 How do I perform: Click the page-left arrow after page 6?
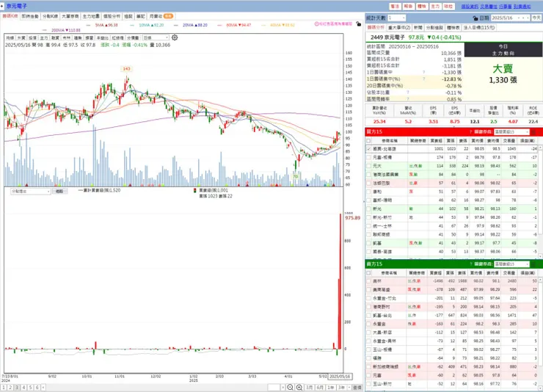click(43, 388)
